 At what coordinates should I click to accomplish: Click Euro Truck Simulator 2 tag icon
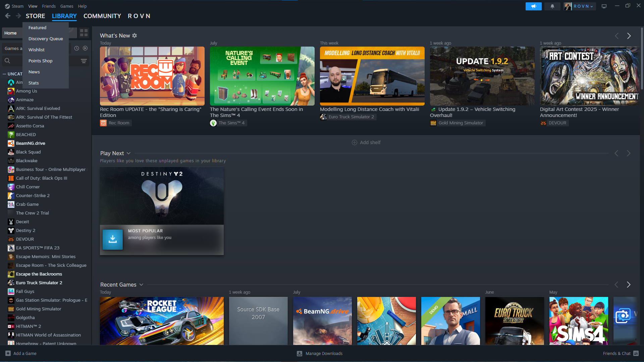323,117
